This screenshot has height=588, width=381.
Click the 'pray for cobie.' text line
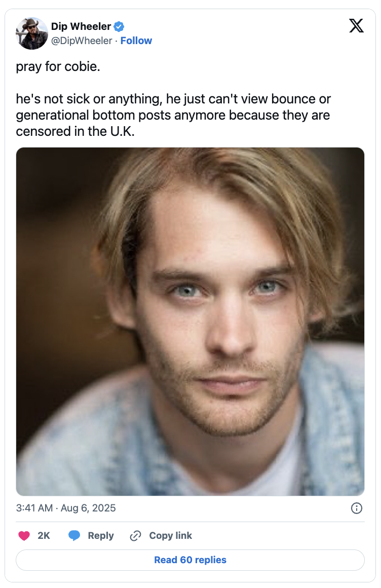pos(58,66)
